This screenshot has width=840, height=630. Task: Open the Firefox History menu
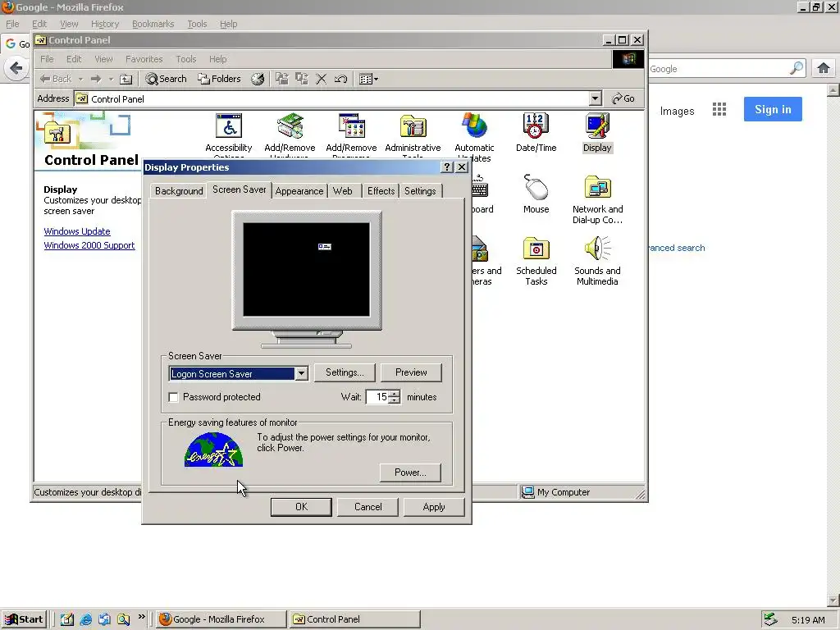pos(104,24)
